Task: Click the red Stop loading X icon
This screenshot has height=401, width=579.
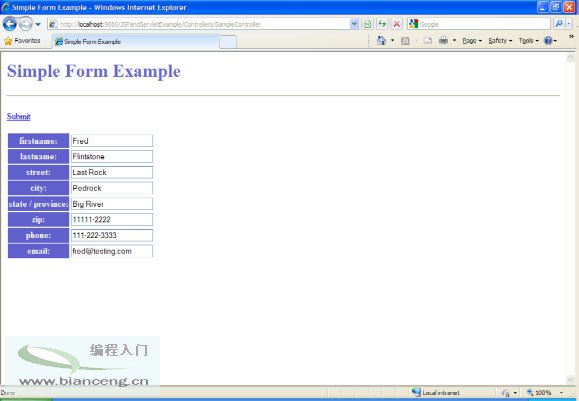Action: (397, 24)
